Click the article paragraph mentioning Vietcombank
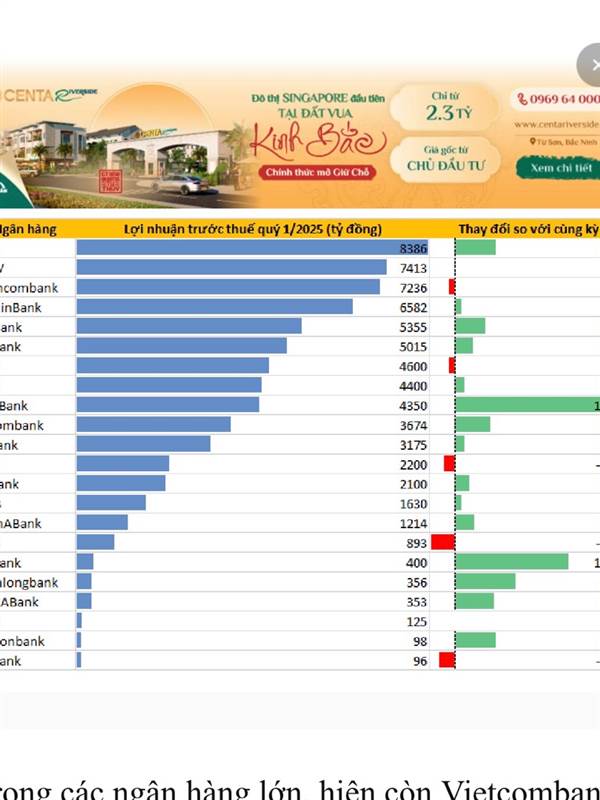This screenshot has width=600, height=800. click(300, 788)
